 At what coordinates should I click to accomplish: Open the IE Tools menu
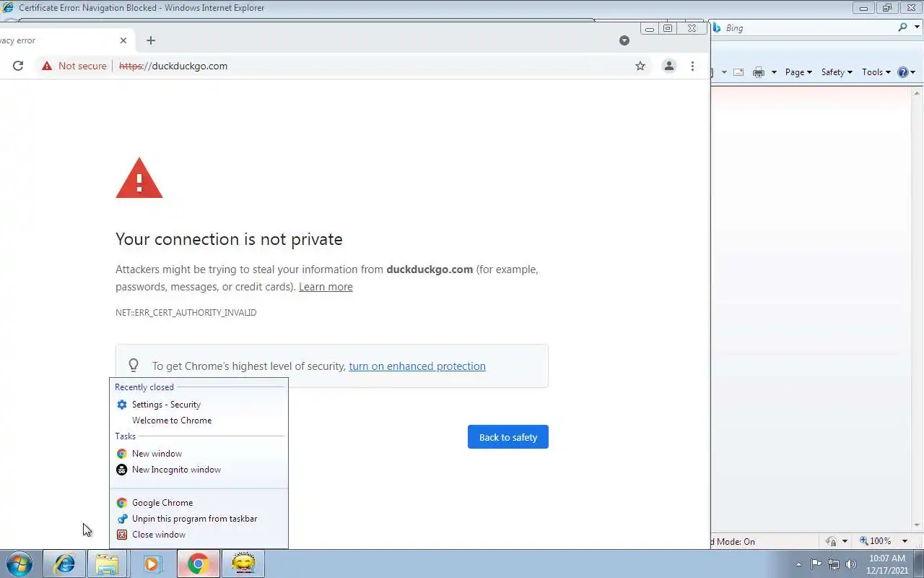(876, 72)
